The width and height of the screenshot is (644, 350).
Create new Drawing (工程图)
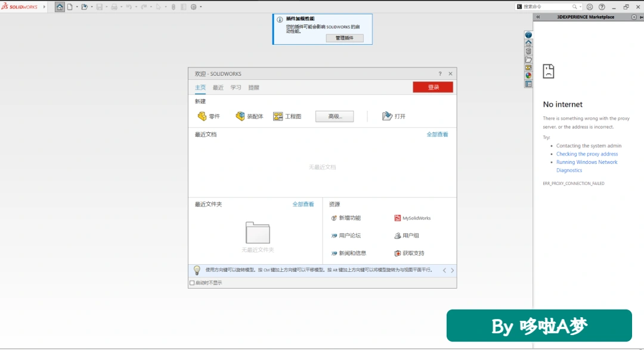[x=287, y=116]
